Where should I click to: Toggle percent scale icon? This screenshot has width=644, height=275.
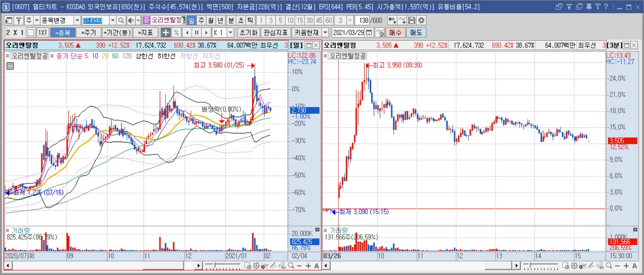tap(176, 32)
